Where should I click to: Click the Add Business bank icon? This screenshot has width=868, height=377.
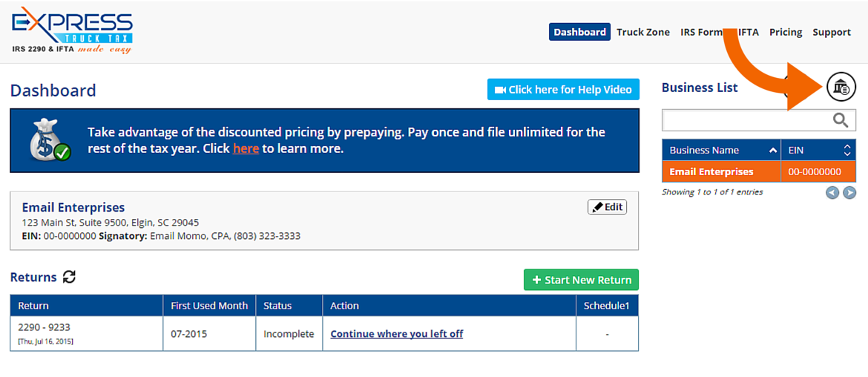point(841,87)
